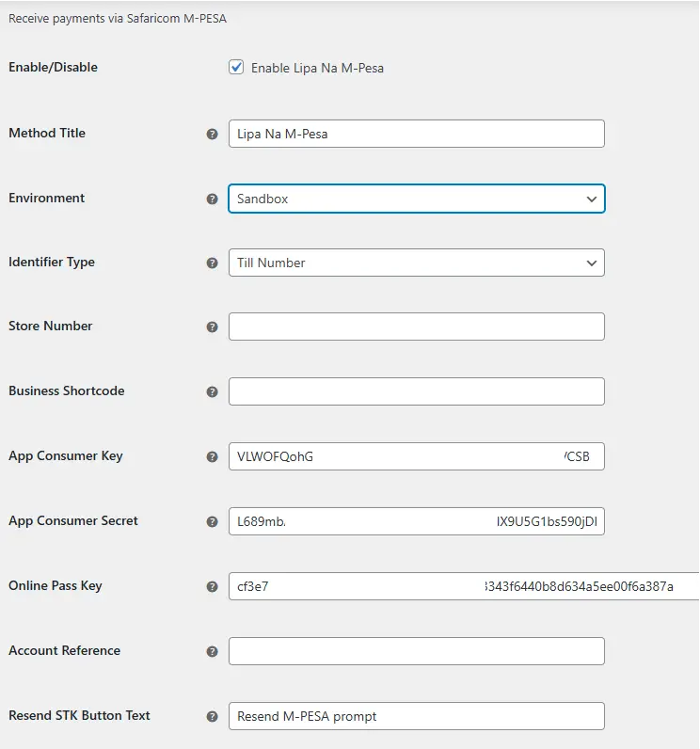Click into the Business Shortcode field
This screenshot has height=749, width=700.
pyautogui.click(x=417, y=391)
